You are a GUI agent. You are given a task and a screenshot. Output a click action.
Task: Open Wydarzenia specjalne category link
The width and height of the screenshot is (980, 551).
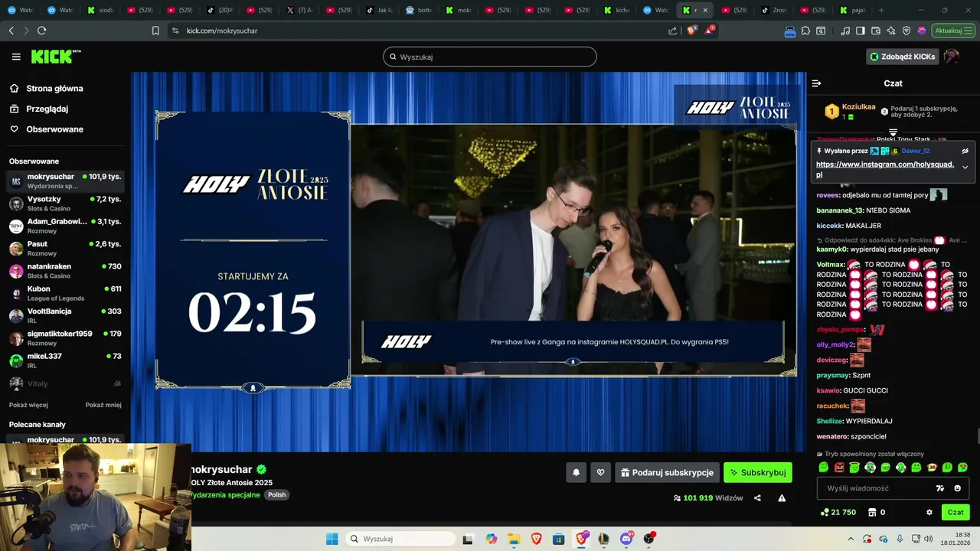click(226, 494)
